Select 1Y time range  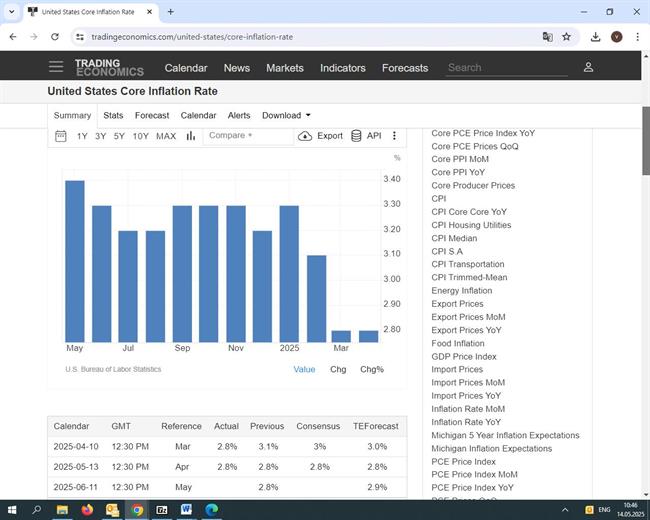point(82,136)
